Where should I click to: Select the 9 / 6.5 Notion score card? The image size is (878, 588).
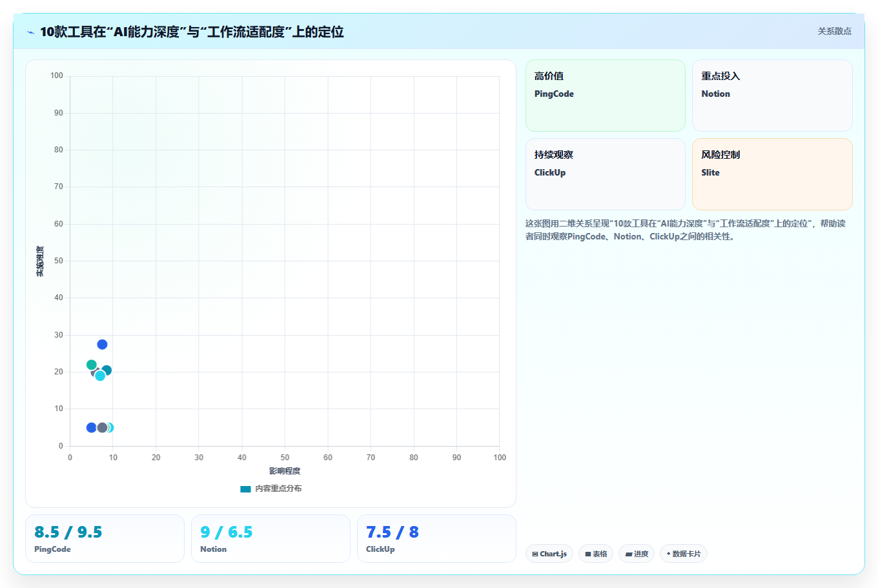tap(271, 538)
